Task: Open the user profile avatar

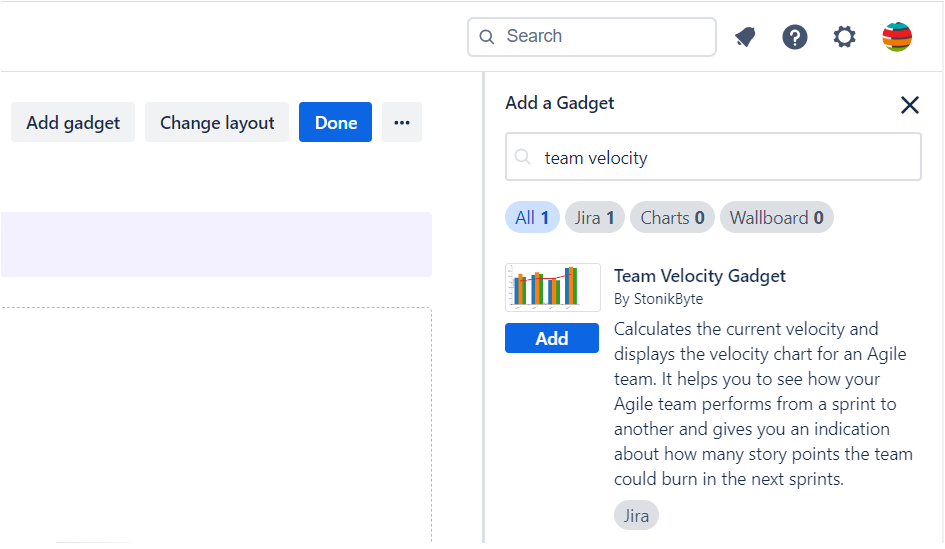Action: coord(897,37)
